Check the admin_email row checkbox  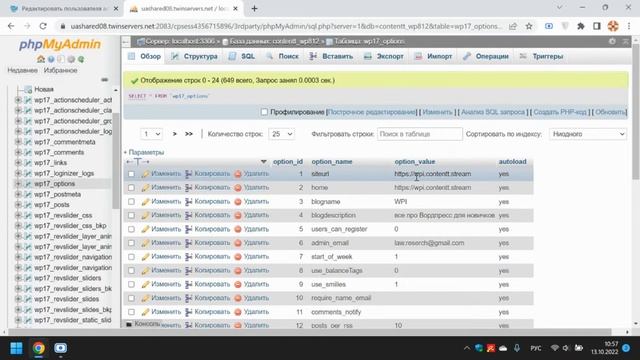131,243
